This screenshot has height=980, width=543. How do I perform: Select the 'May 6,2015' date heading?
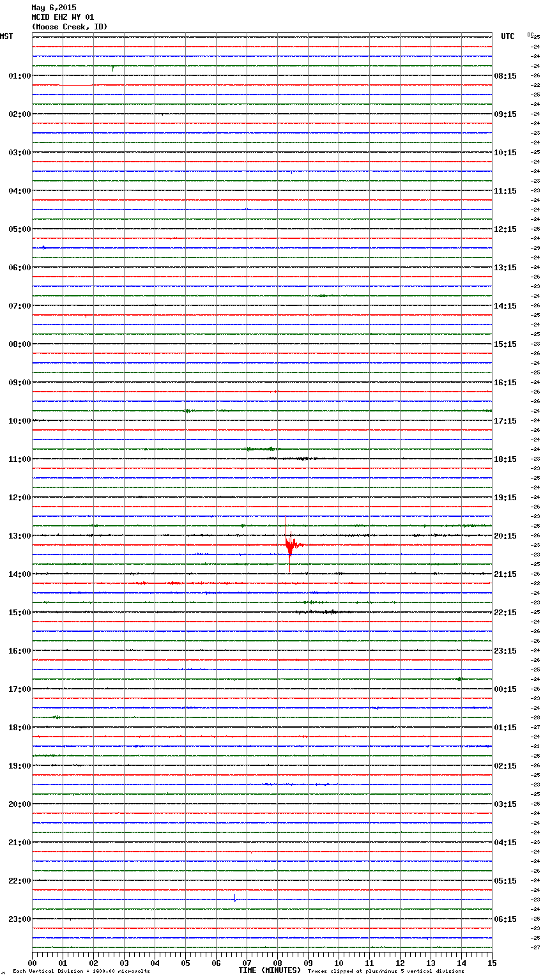coord(54,8)
